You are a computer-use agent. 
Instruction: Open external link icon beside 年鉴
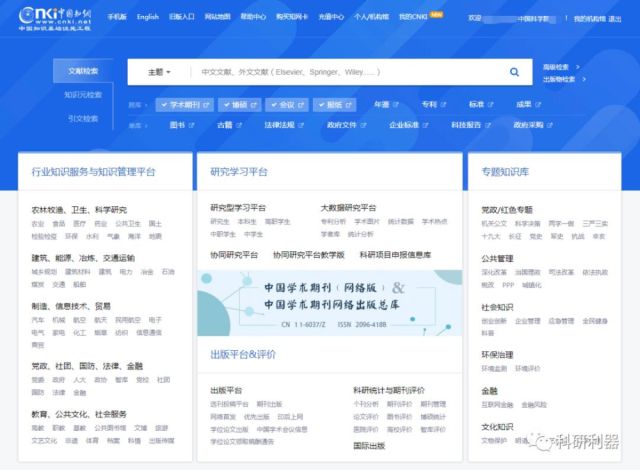pyautogui.click(x=396, y=105)
